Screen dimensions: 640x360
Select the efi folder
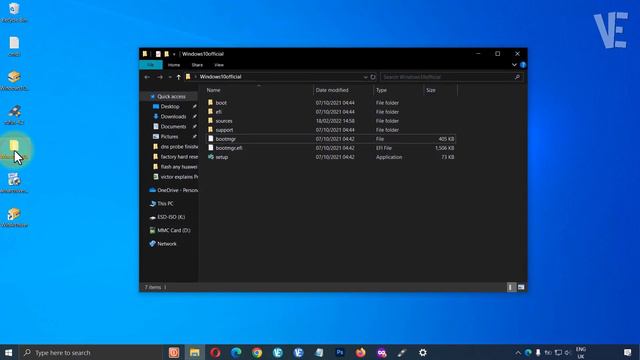[x=219, y=112]
